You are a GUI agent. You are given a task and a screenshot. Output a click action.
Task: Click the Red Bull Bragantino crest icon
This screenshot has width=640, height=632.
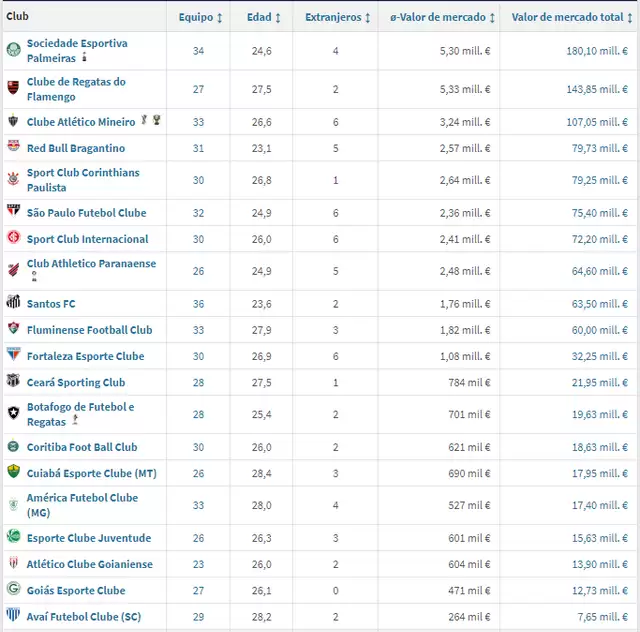[x=13, y=148]
